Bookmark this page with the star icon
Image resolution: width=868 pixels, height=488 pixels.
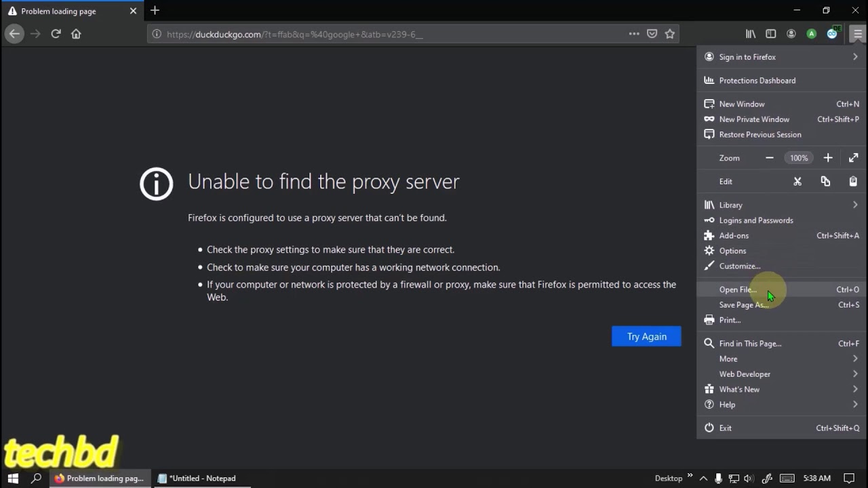(x=670, y=34)
